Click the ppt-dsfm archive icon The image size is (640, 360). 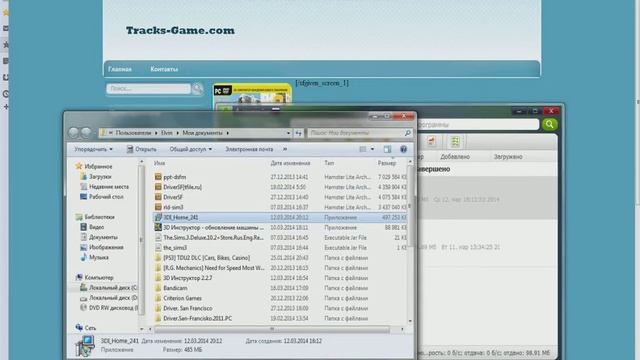(x=158, y=177)
